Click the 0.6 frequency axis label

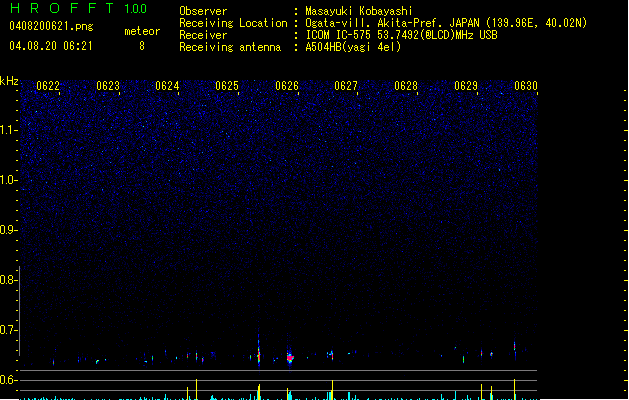(8, 380)
